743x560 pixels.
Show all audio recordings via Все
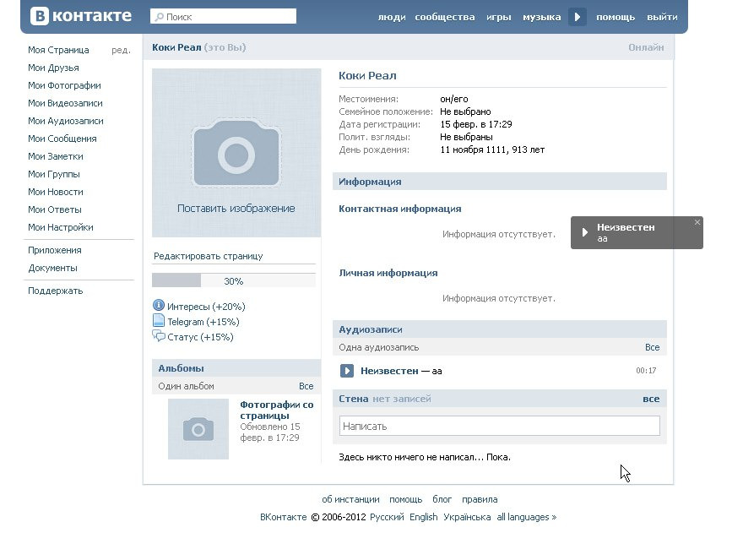point(652,347)
